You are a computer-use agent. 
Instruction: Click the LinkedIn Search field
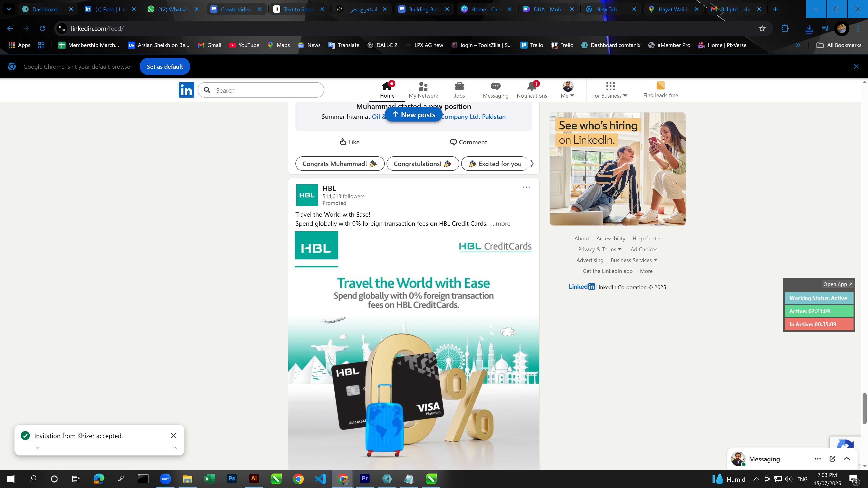click(261, 90)
